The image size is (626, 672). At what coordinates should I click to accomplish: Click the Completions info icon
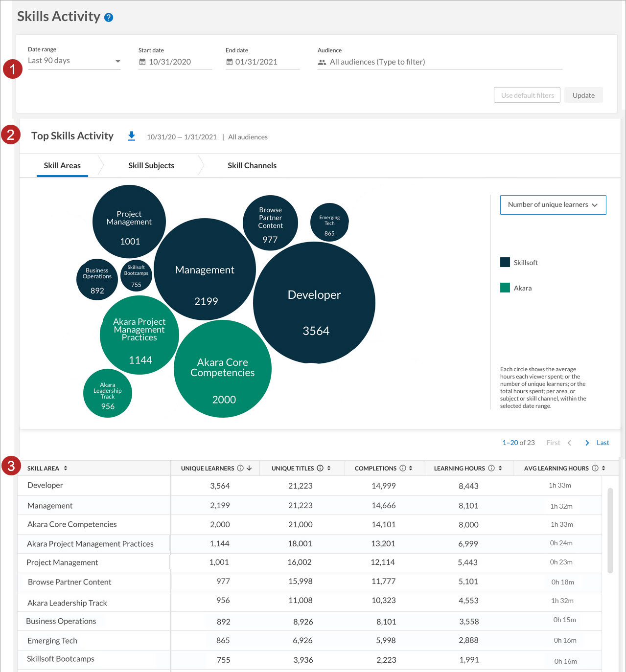(x=403, y=468)
